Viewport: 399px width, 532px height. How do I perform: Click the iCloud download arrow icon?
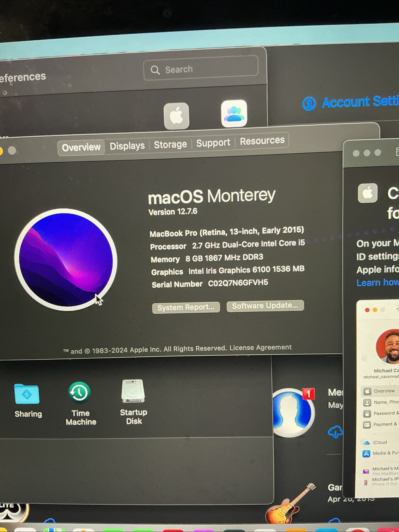(x=335, y=432)
